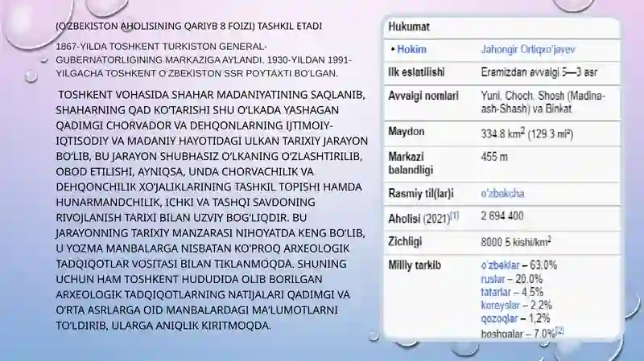Open the o'zbeklar ethnic group link
Screen dimensions: 644x361
coord(500,265)
